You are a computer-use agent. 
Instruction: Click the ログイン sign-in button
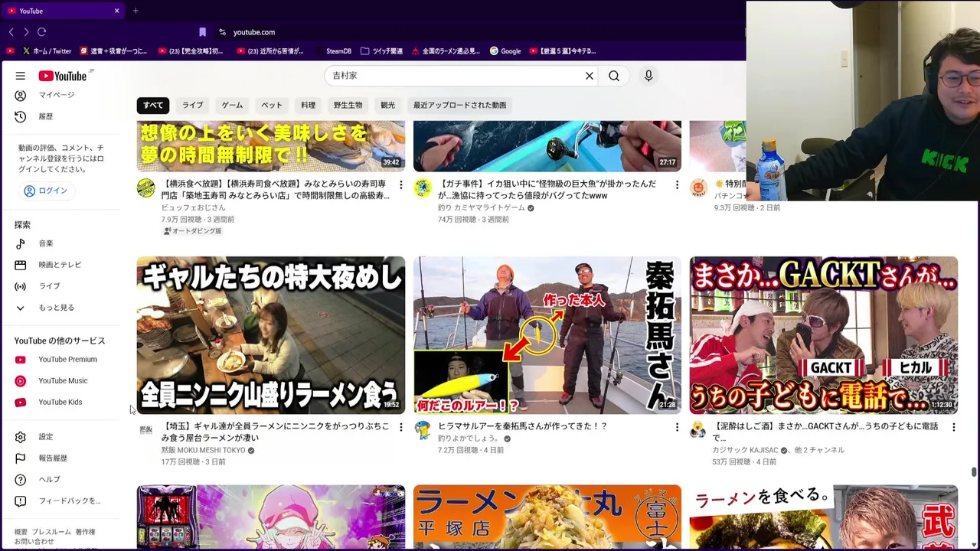(x=46, y=191)
